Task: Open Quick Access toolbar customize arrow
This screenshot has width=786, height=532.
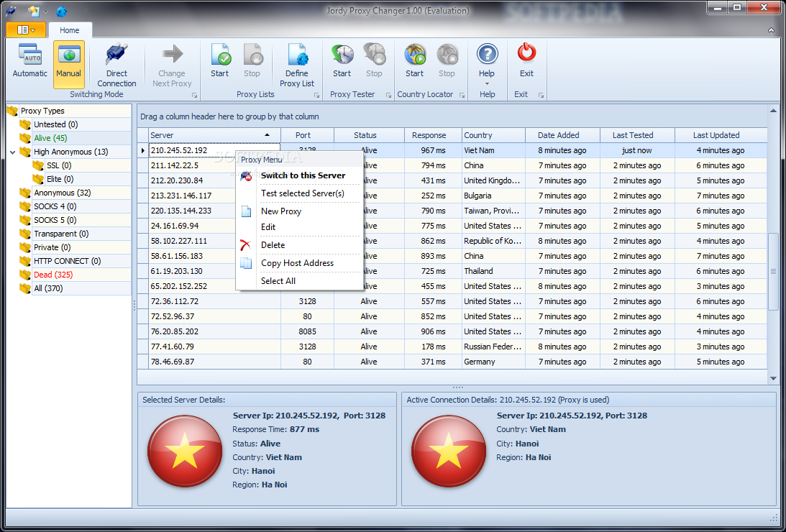Action: 45,11
